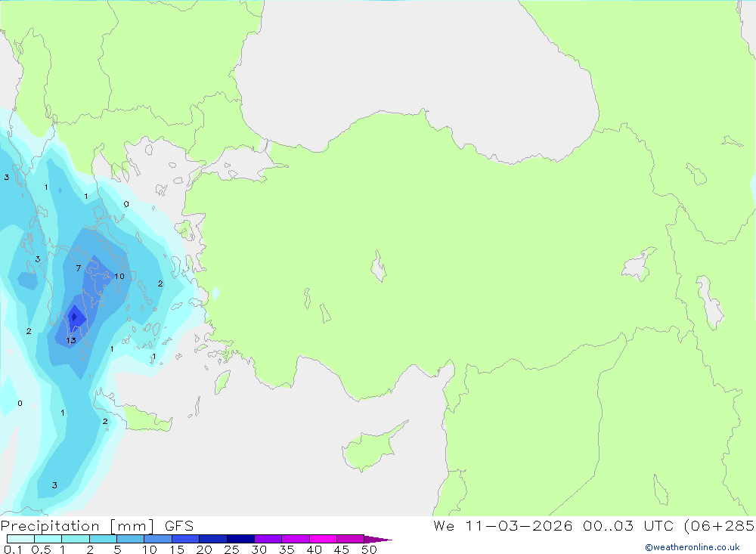Click the darkest blue precipitation core beside "13"
The image size is (756, 554).
click(74, 317)
